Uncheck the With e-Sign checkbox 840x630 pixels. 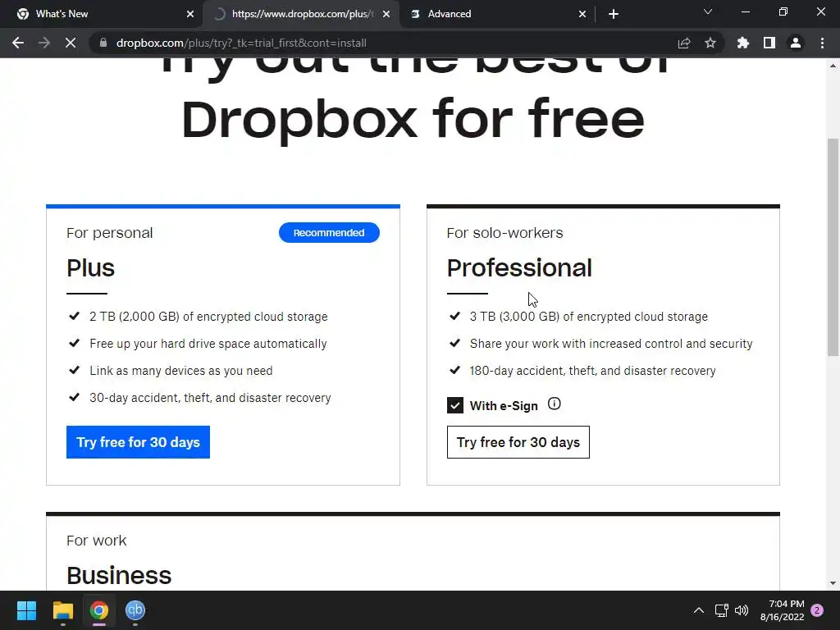(454, 405)
